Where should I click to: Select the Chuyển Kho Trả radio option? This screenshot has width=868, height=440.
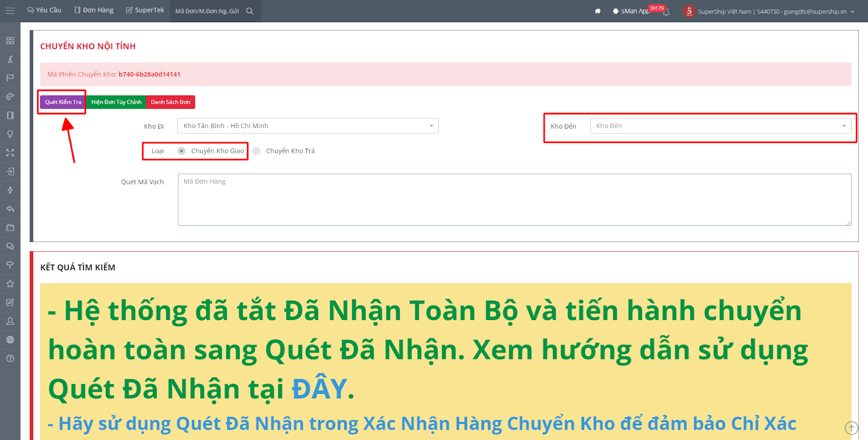(x=257, y=151)
